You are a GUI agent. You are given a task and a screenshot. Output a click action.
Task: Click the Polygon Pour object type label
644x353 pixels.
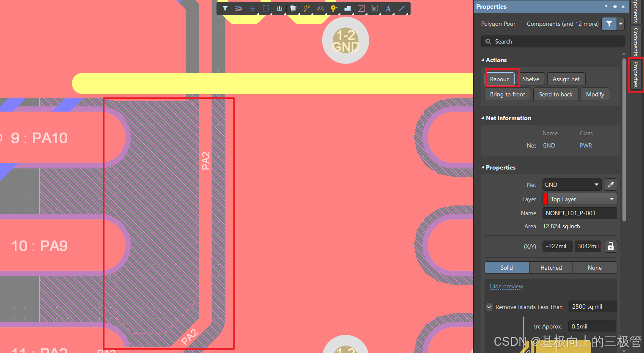click(x=498, y=24)
